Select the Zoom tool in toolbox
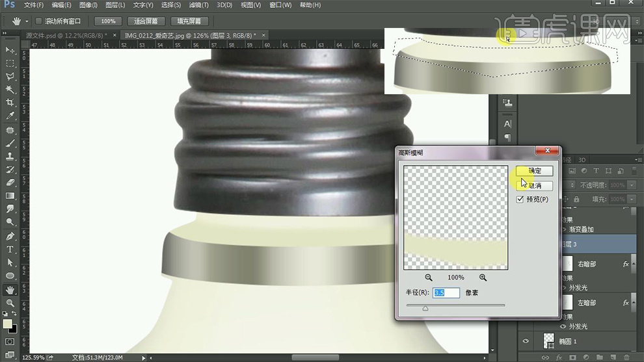Viewport: 644px width, 362px height. [x=10, y=303]
